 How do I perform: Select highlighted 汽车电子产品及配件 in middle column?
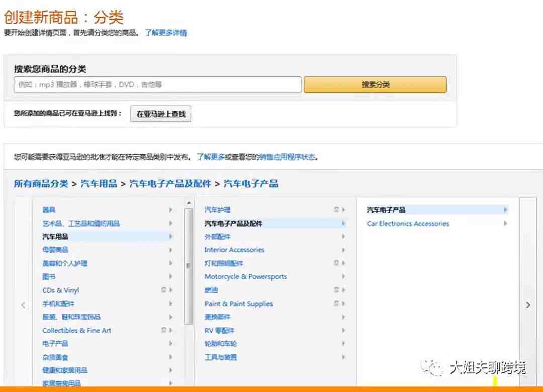tap(233, 223)
